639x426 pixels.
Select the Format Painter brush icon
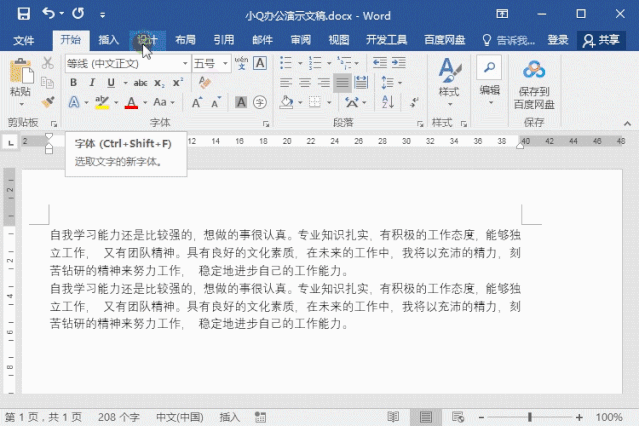(48, 102)
